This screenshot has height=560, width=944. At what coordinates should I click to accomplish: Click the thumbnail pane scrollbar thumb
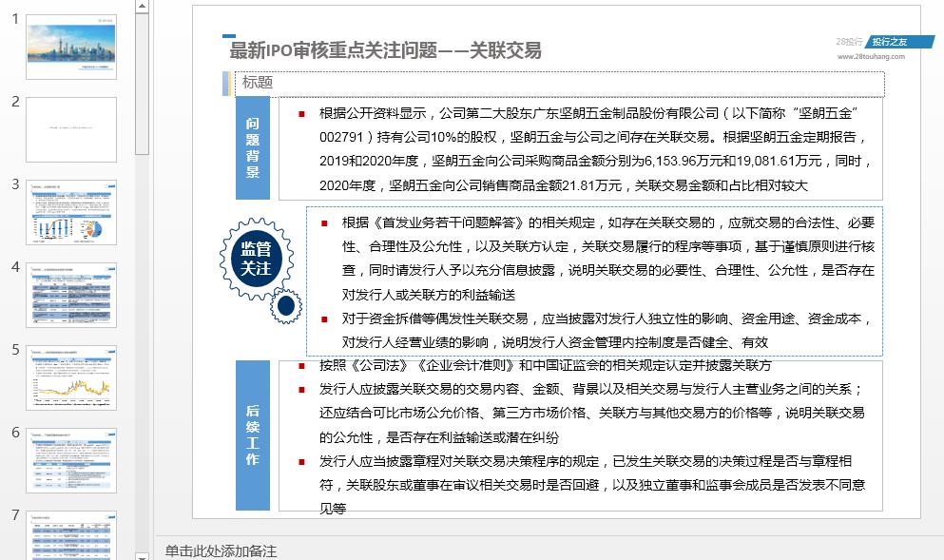pyautogui.click(x=142, y=85)
